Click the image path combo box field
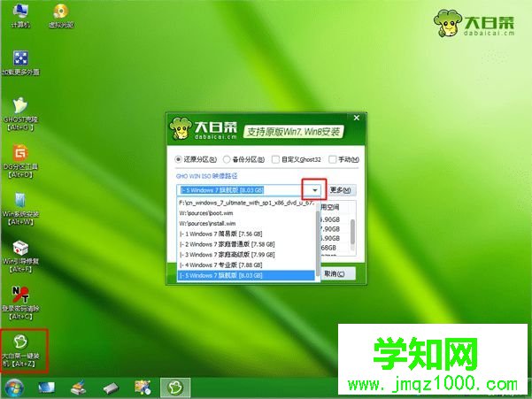 [249, 190]
